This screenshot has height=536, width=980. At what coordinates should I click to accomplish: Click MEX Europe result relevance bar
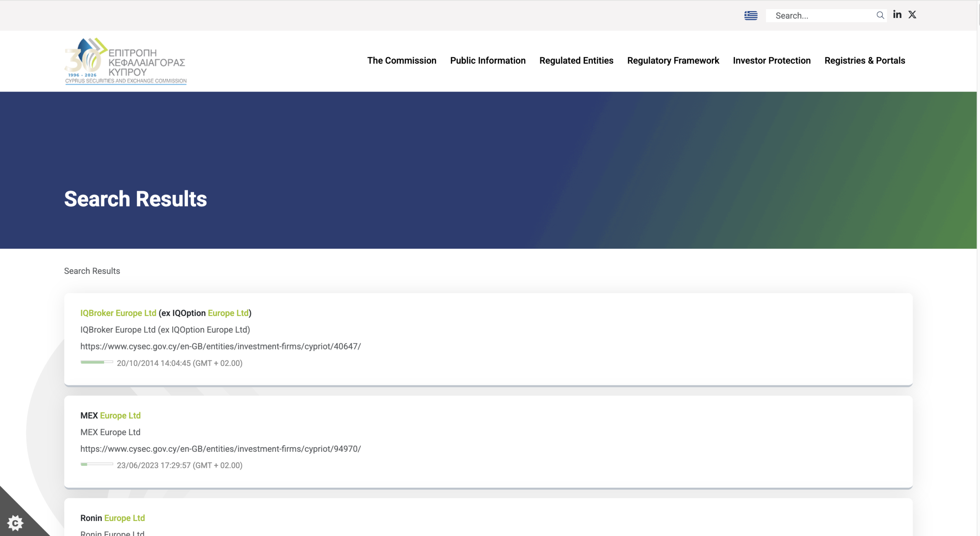tap(97, 464)
